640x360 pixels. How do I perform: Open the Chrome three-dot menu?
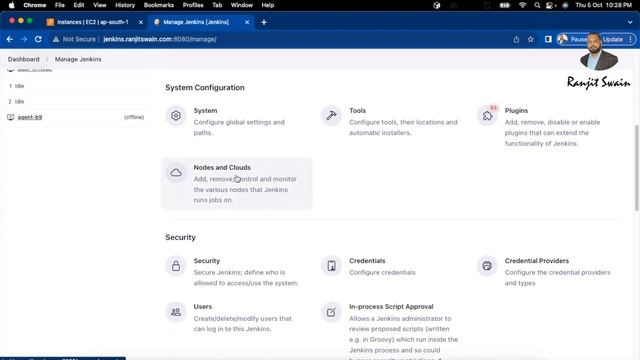point(631,39)
